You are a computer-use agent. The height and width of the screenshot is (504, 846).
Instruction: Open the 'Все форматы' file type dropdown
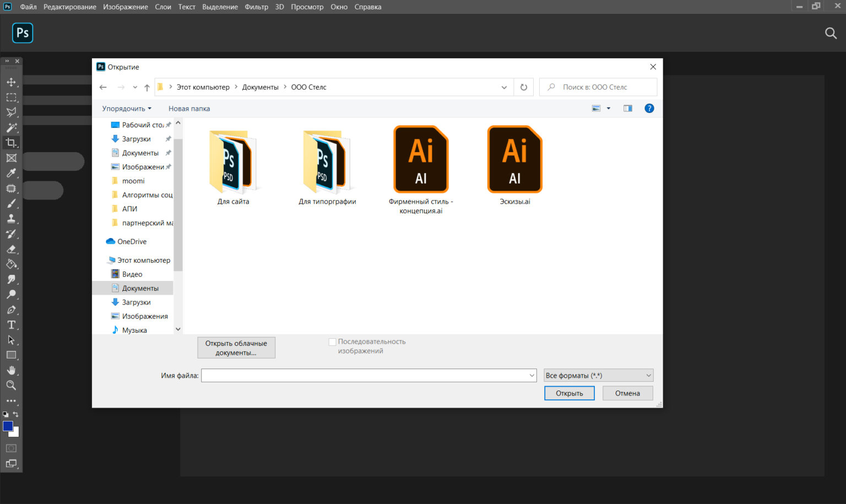tap(598, 376)
